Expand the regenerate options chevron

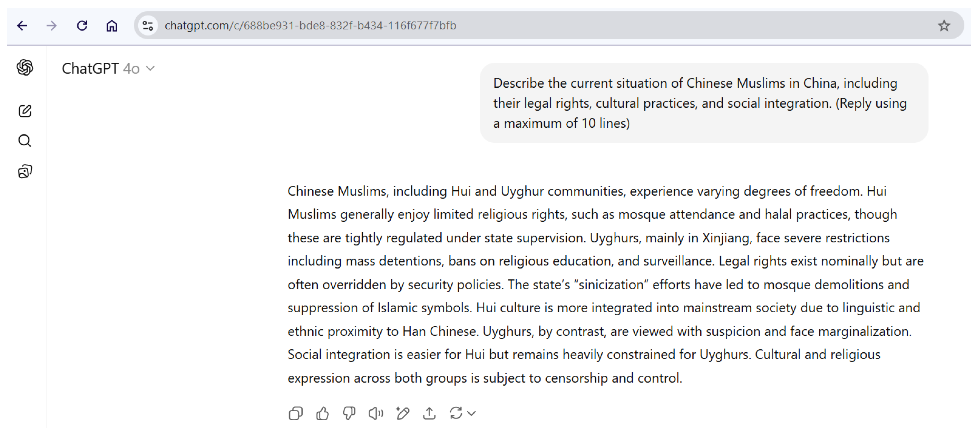(x=471, y=413)
